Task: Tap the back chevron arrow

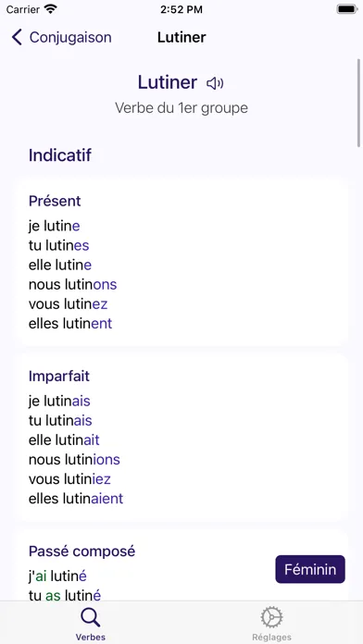Action: click(x=17, y=37)
